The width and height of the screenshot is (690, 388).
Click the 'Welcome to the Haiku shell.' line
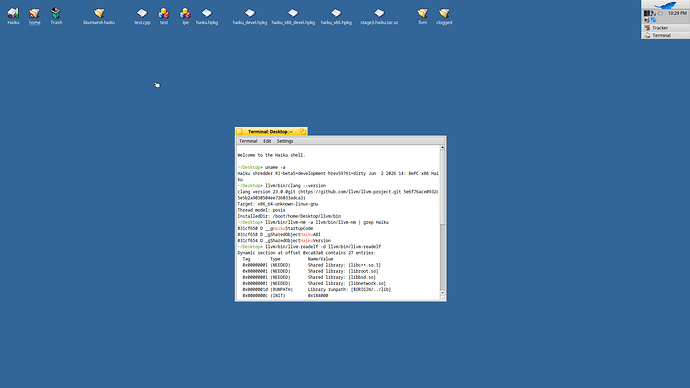tap(271, 155)
